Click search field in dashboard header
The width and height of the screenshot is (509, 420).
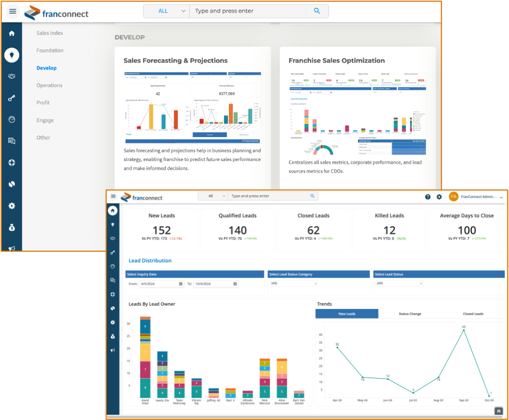(268, 196)
